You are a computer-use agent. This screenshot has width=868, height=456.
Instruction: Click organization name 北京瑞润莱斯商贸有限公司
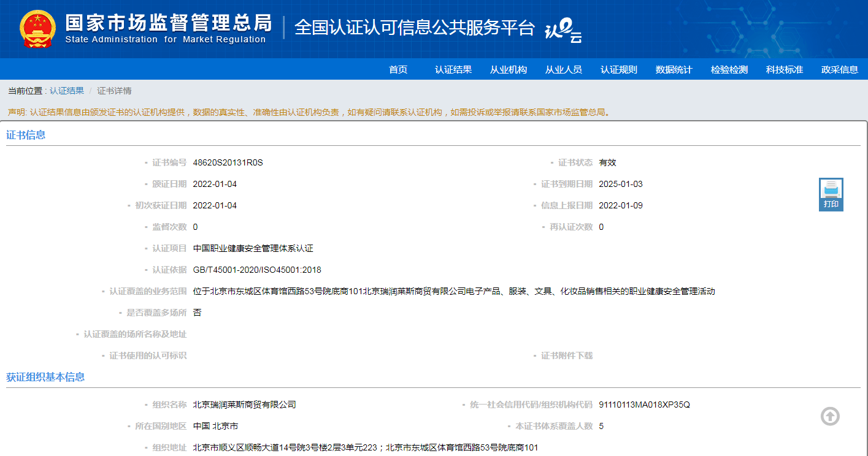pyautogui.click(x=244, y=405)
